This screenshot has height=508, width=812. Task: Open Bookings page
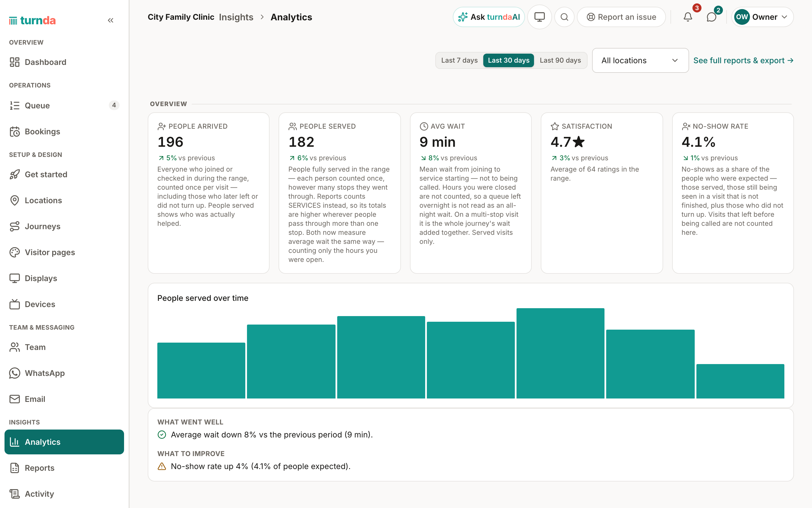click(64, 131)
